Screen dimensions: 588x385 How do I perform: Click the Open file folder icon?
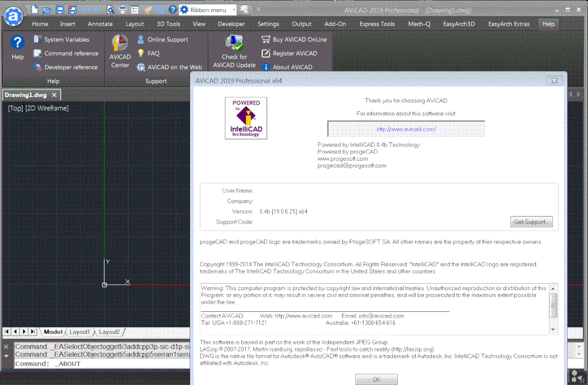pos(47,10)
